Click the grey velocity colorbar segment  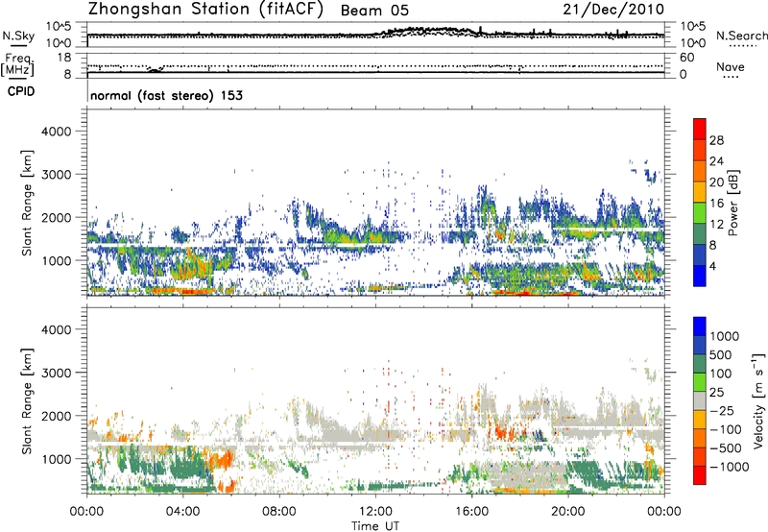click(x=700, y=400)
